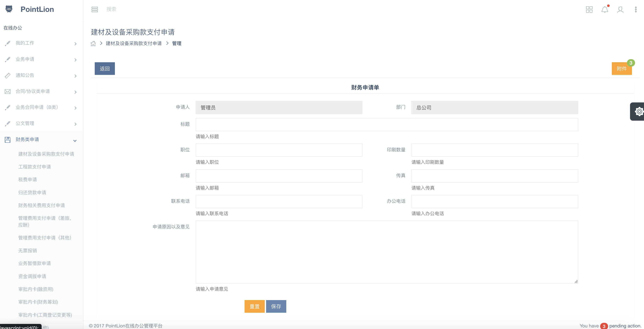
Task: Open 管理费用支付申请（差旅,应酬）item
Action: 45,221
